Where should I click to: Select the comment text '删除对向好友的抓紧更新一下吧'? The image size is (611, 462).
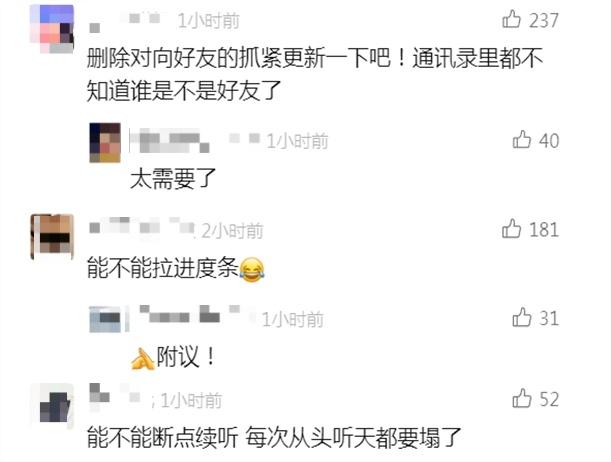point(238,58)
